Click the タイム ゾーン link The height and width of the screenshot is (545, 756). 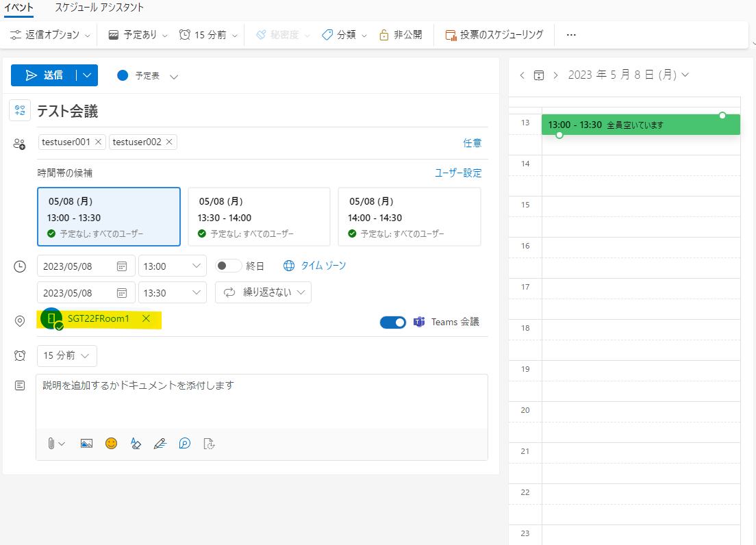click(x=323, y=266)
